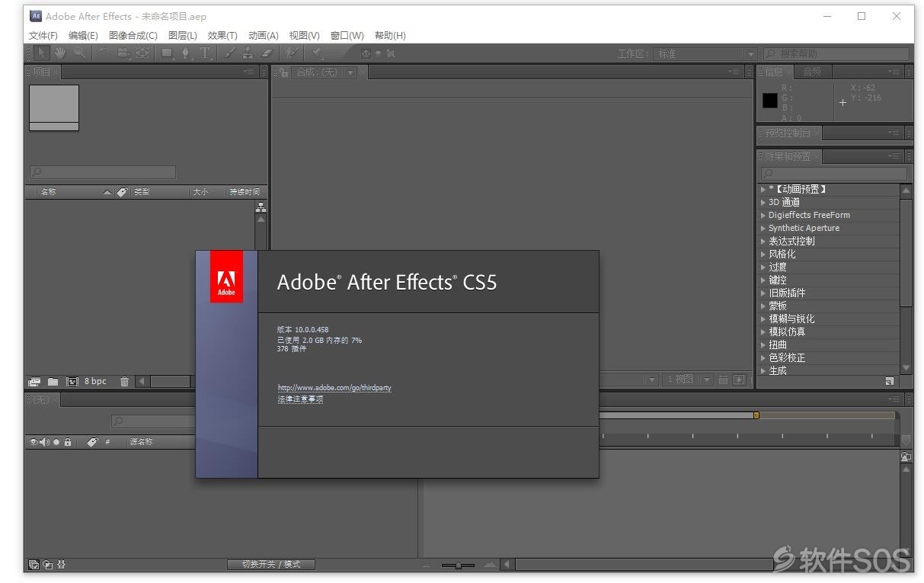
Task: Click the 8 bpc color depth button
Action: pyautogui.click(x=95, y=382)
